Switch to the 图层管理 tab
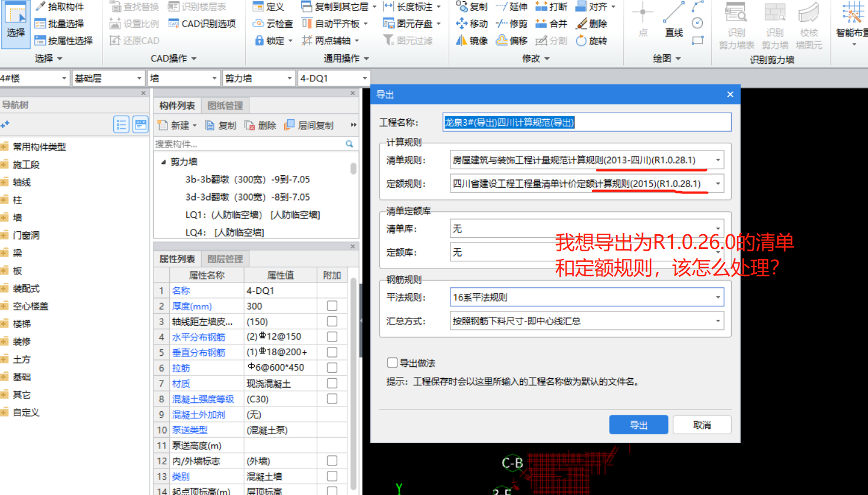This screenshot has height=495, width=868. (225, 259)
